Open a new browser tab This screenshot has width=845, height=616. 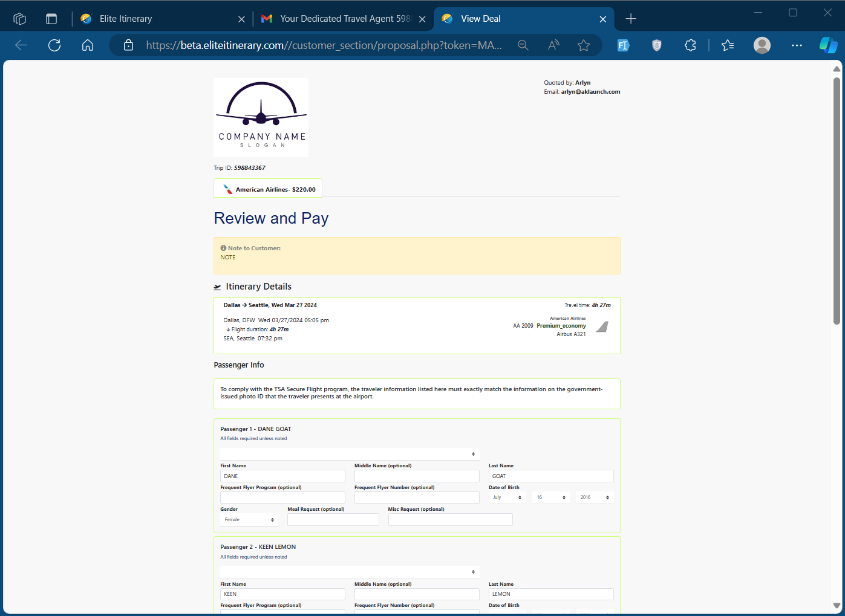[x=631, y=19]
